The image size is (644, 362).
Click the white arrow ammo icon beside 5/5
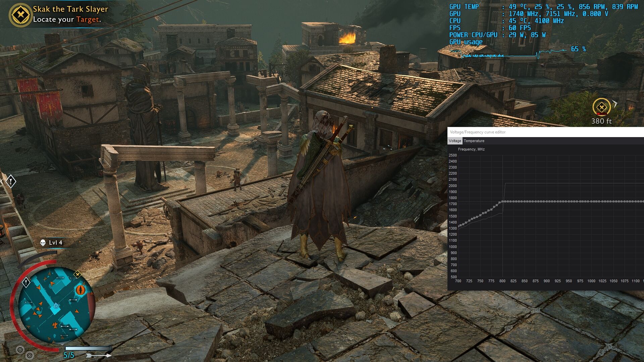[x=98, y=355]
